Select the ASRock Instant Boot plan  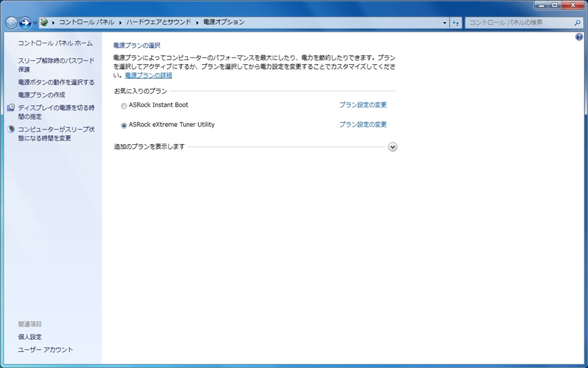[124, 106]
